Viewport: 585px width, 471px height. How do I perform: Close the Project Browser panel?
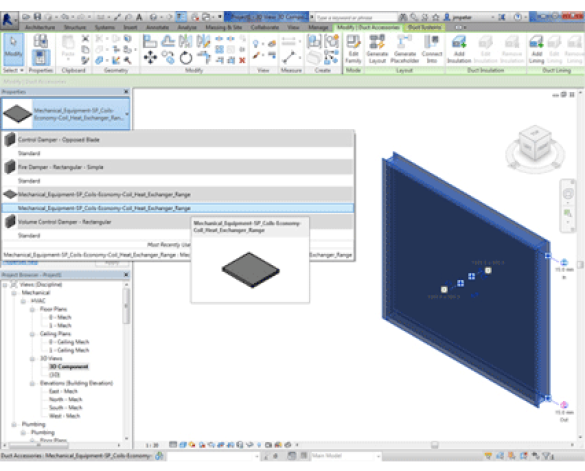click(x=126, y=275)
